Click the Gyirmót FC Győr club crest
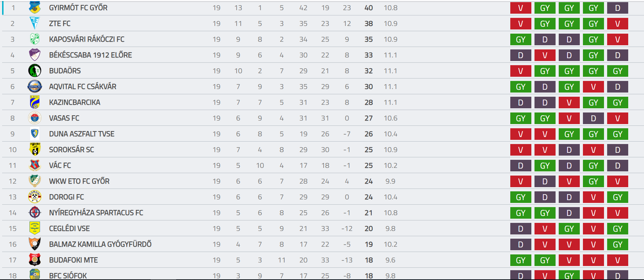The width and height of the screenshot is (644, 280). click(35, 7)
